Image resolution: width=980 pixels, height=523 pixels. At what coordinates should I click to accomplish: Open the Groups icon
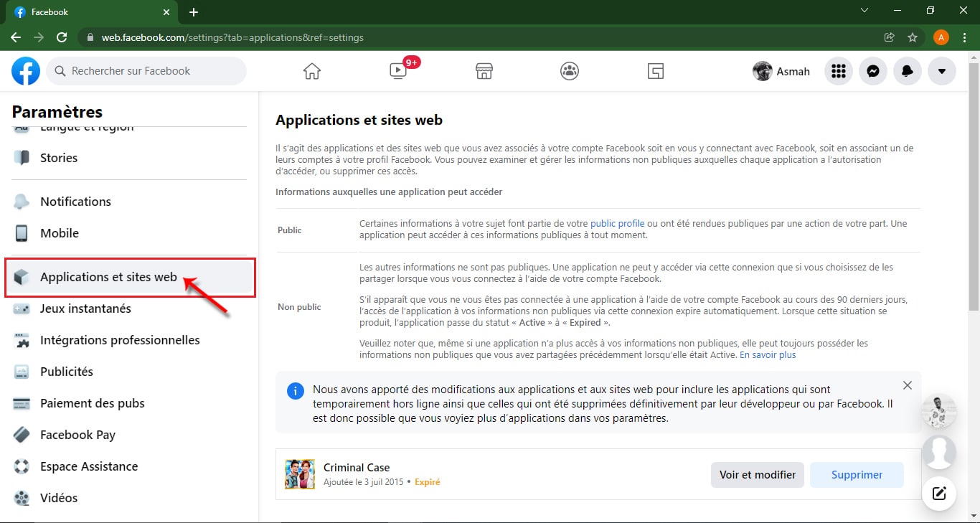570,71
